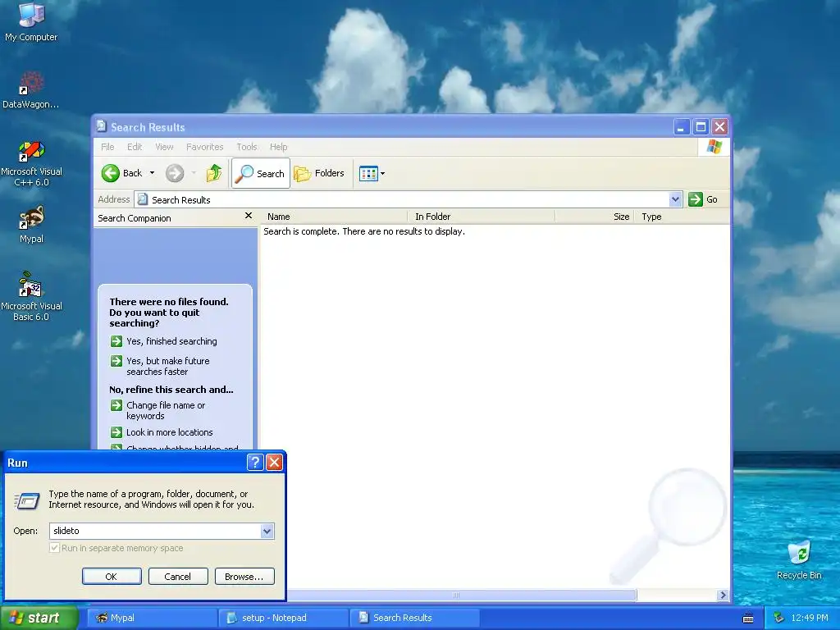This screenshot has width=840, height=630.
Task: Open the Back history dropdown arrow
Action: pos(152,173)
